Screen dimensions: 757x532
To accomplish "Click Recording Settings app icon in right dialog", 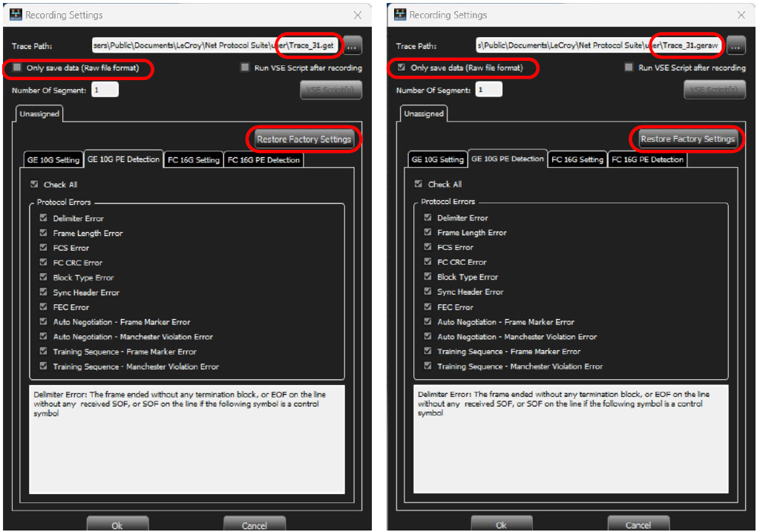I will [400, 15].
